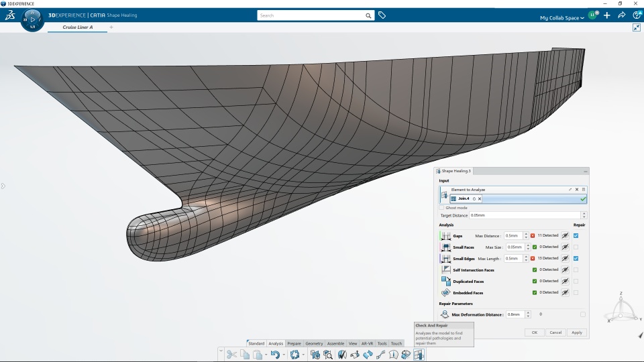The height and width of the screenshot is (362, 644).
Task: Toggle Self Intersection Faces visibility eye
Action: 565,269
